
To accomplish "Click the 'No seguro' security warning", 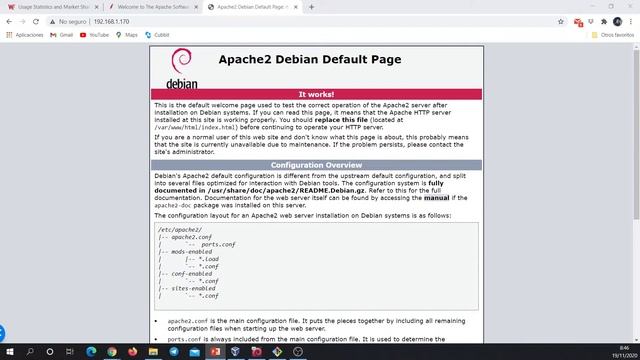I will click(x=68, y=22).
